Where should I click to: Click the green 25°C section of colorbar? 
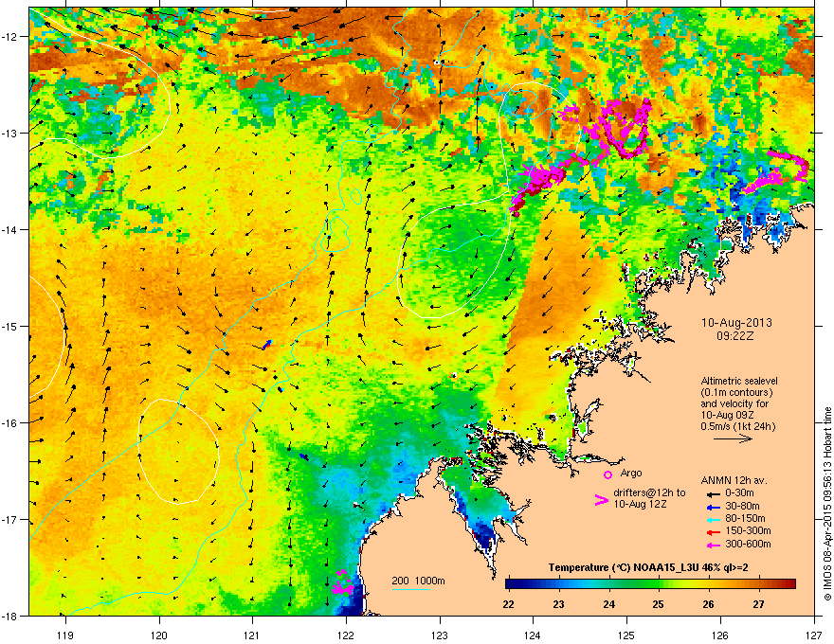[659, 584]
